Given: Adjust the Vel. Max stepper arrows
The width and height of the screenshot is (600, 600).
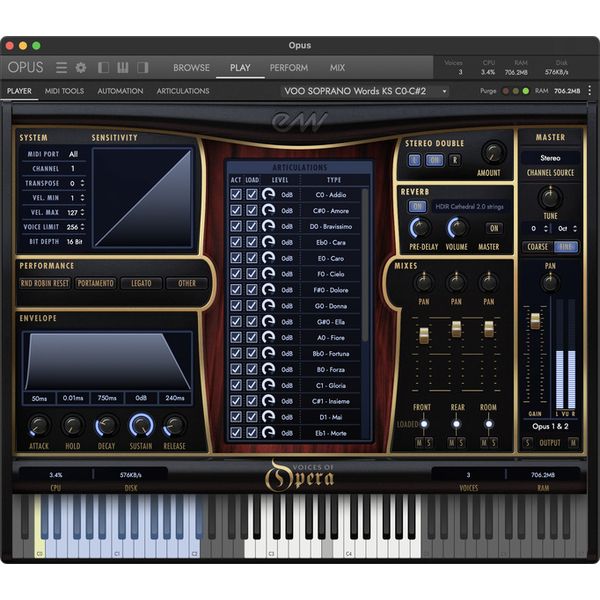Looking at the screenshot, I should tap(83, 212).
